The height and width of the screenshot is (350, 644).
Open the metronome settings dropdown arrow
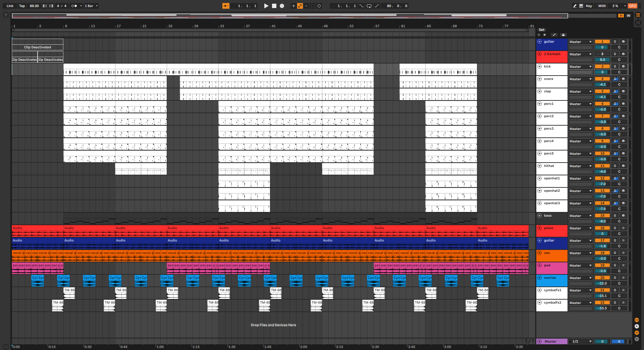81,6
